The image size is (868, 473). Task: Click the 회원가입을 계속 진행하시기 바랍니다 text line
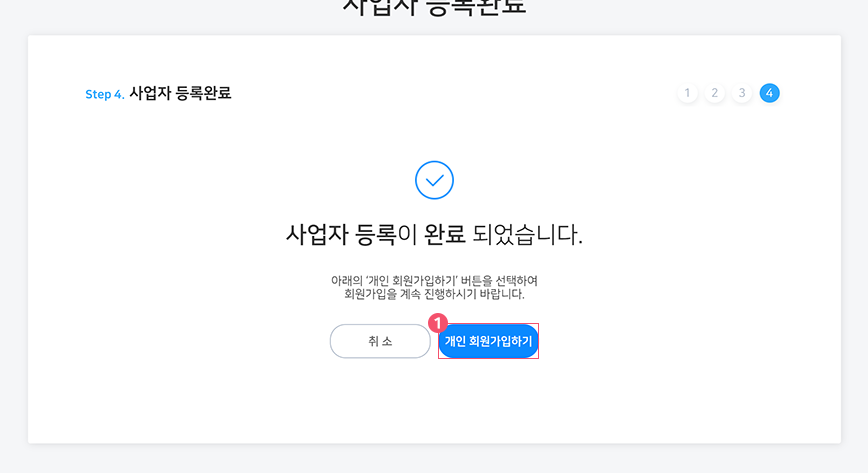(435, 294)
